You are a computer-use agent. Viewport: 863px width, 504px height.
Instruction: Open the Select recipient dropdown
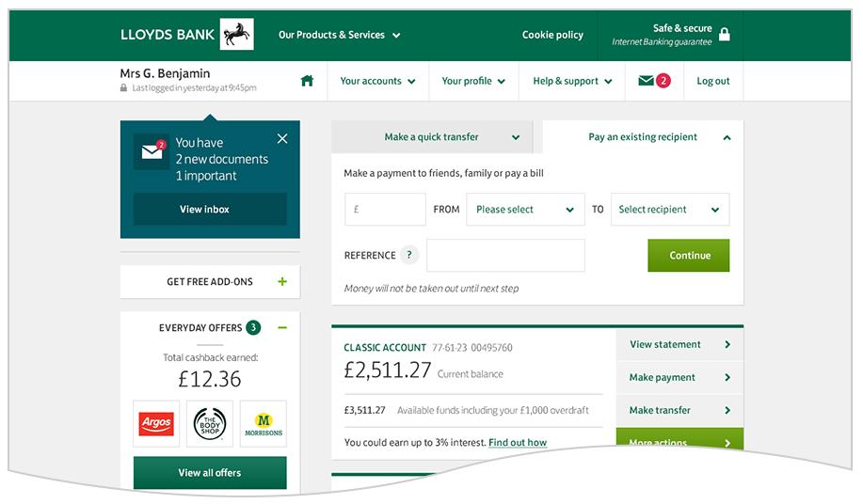(670, 209)
